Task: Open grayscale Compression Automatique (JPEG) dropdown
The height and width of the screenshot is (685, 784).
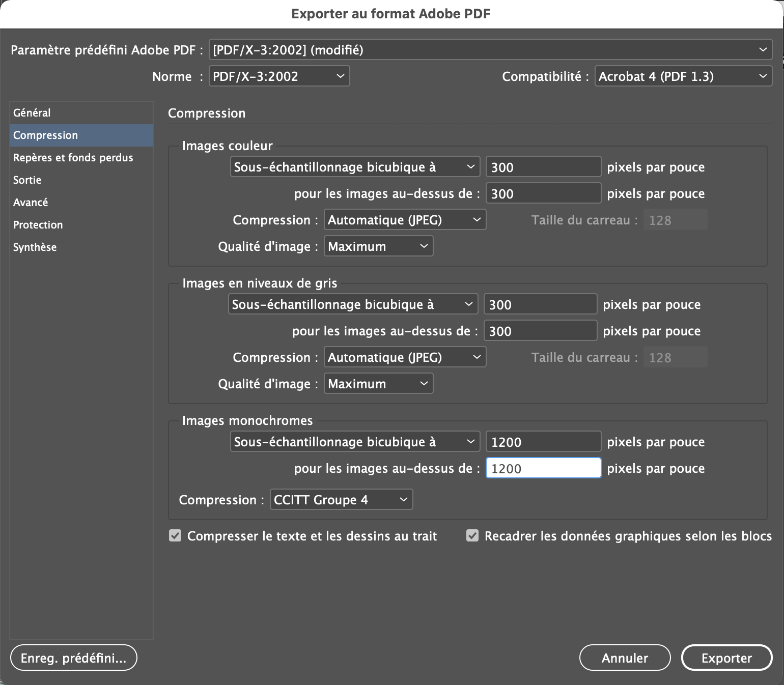Action: [405, 357]
